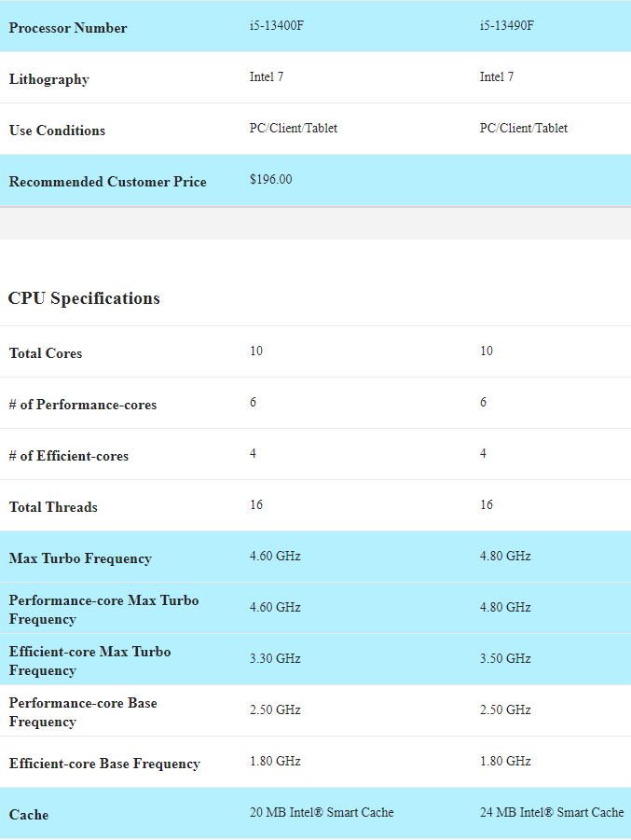Click '# of Efficient-cores' label
Screen dimensions: 631x840
click(69, 456)
